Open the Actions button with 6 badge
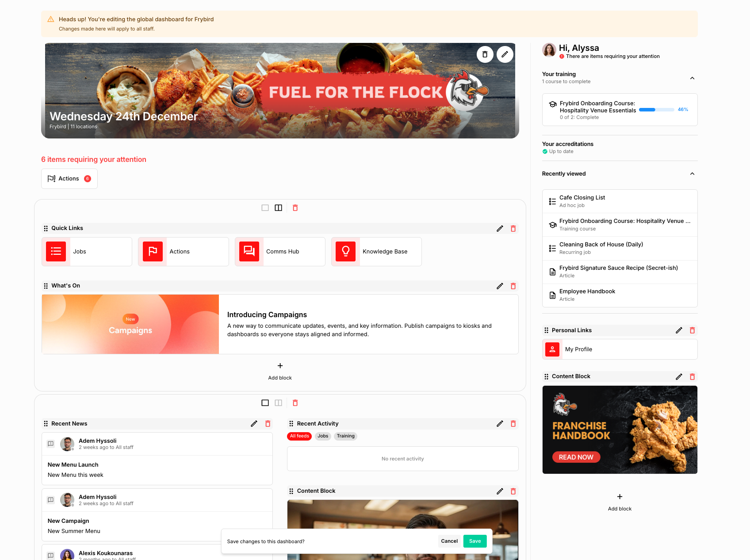 69,179
